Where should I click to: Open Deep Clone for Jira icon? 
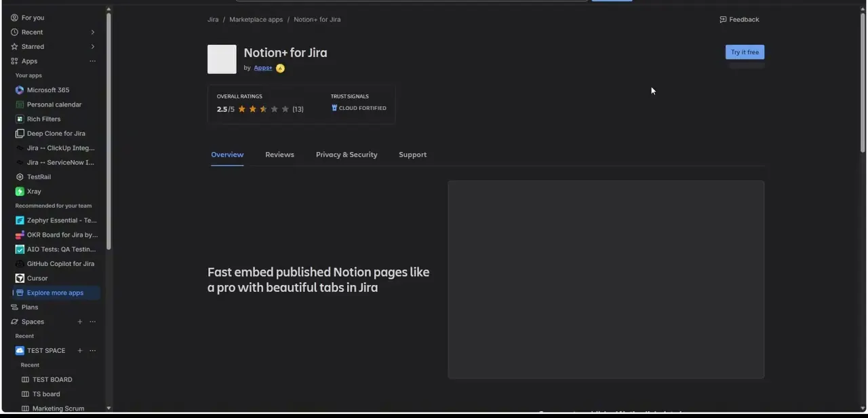[x=20, y=134]
